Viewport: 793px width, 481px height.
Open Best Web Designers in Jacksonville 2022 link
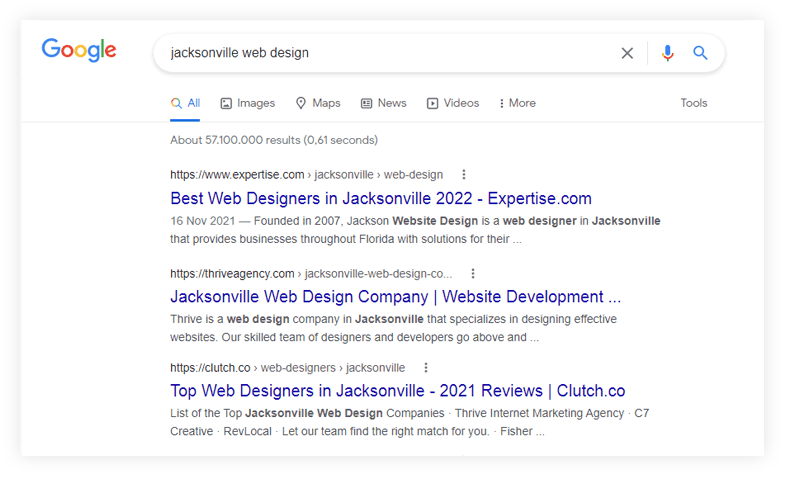[x=380, y=198]
